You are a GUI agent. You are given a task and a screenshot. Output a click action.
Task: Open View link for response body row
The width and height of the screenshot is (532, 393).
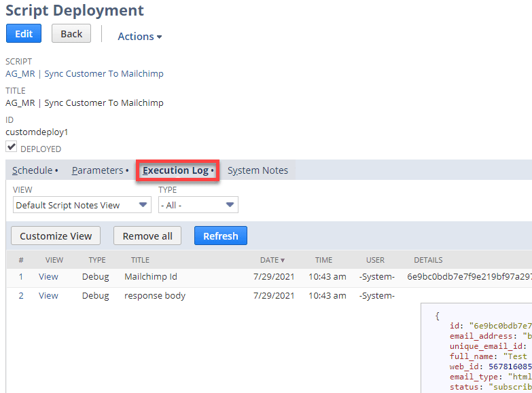click(48, 296)
